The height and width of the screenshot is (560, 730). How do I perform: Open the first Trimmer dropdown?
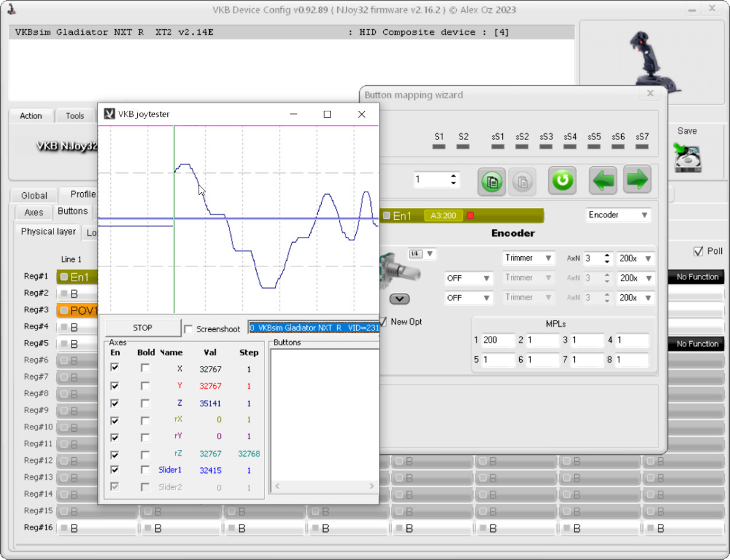528,258
